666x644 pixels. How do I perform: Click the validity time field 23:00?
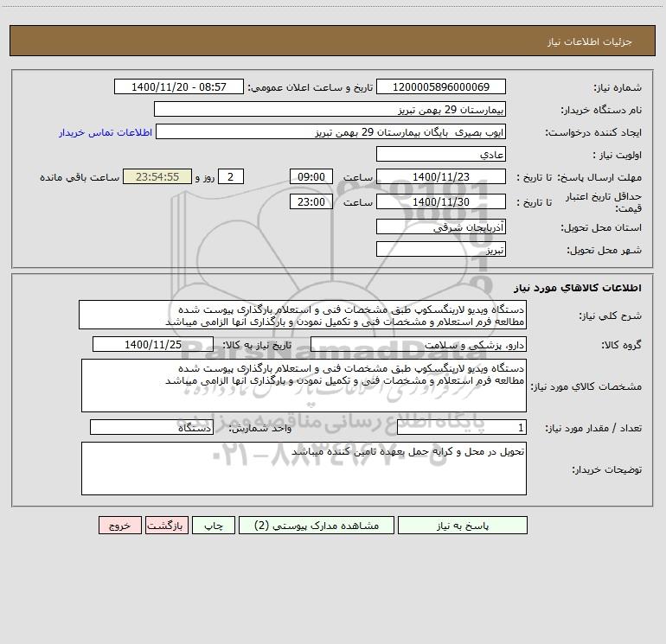(x=311, y=201)
